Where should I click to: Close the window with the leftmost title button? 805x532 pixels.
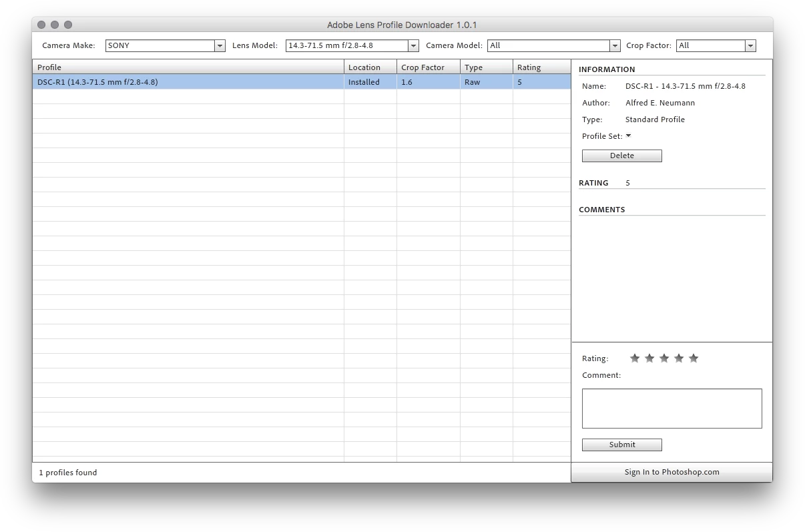(41, 25)
